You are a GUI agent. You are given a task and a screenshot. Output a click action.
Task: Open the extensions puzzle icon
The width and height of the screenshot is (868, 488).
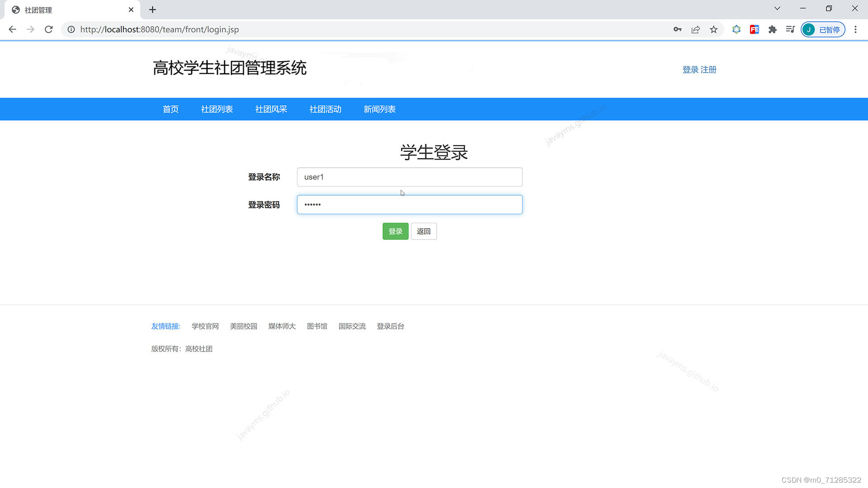[x=772, y=29]
